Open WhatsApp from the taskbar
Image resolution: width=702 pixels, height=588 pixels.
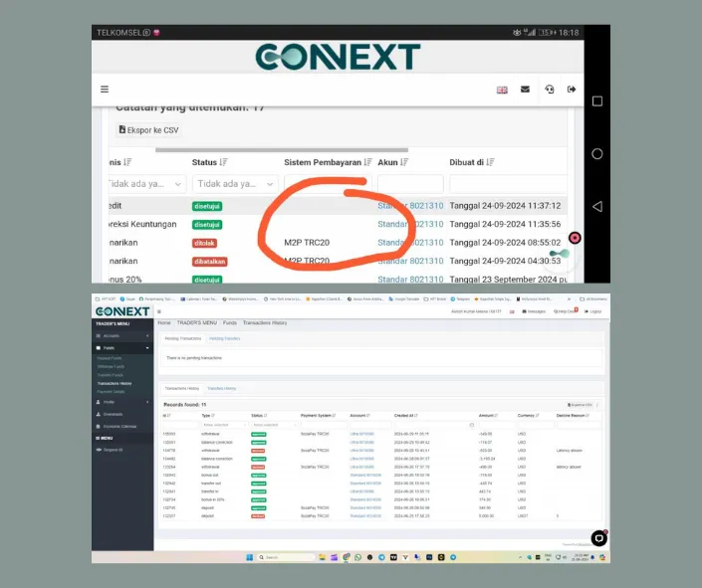click(x=357, y=557)
